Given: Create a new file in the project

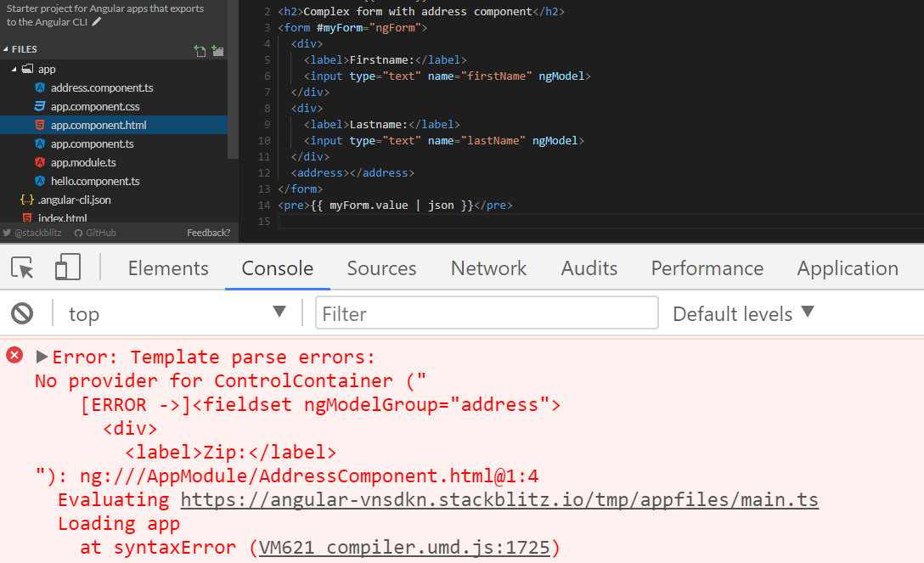Looking at the screenshot, I should (200, 50).
